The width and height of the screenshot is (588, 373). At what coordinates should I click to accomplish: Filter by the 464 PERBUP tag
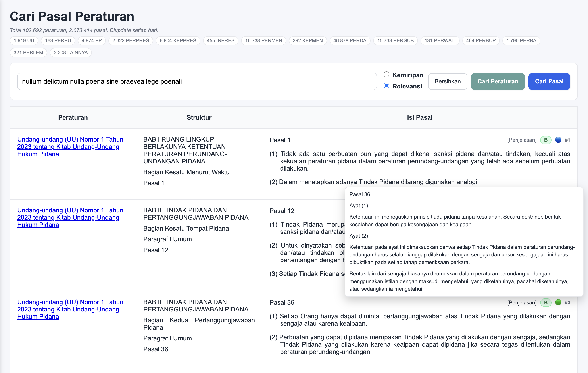tap(481, 40)
